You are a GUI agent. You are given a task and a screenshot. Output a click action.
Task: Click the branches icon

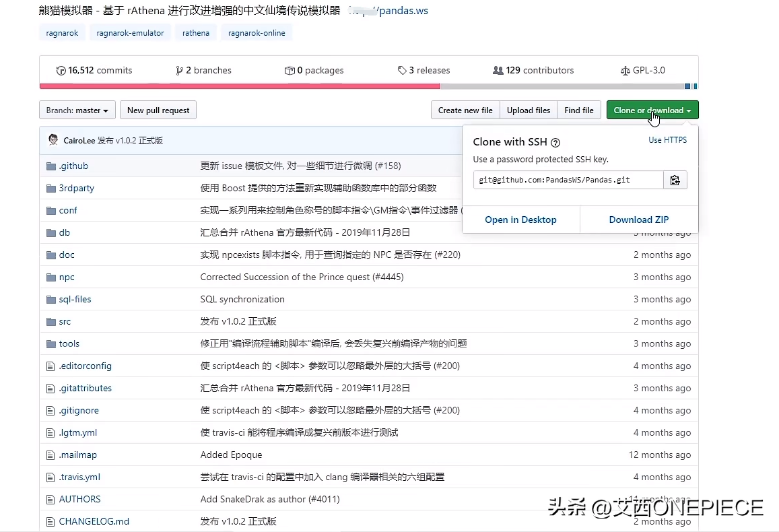(179, 71)
